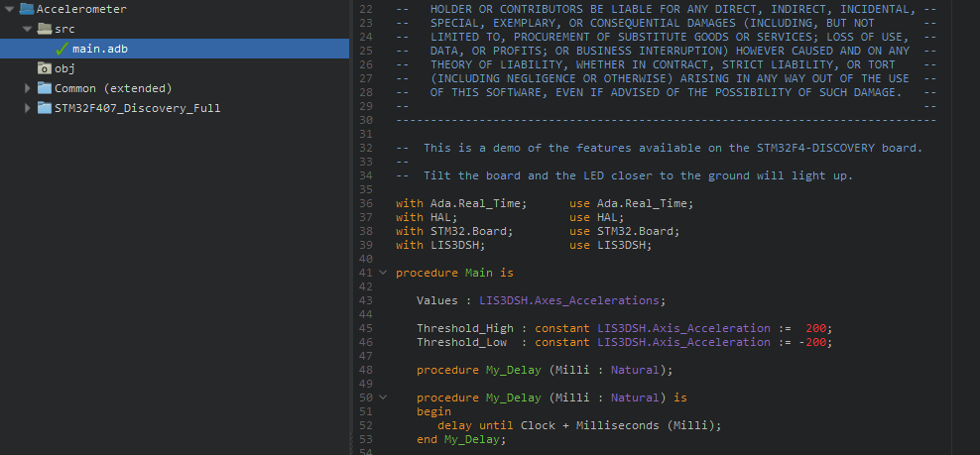The width and height of the screenshot is (980, 455).
Task: Click the obj directory icon
Action: tap(45, 68)
